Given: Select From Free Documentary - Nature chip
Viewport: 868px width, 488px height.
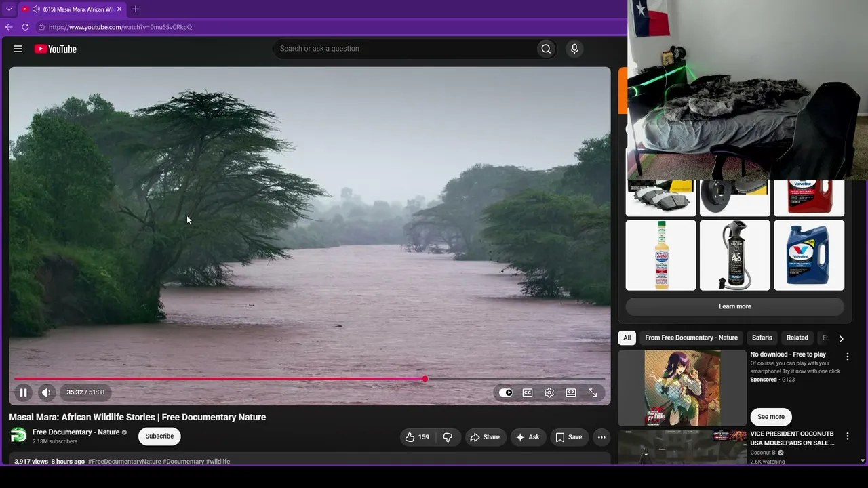Looking at the screenshot, I should coord(691,338).
